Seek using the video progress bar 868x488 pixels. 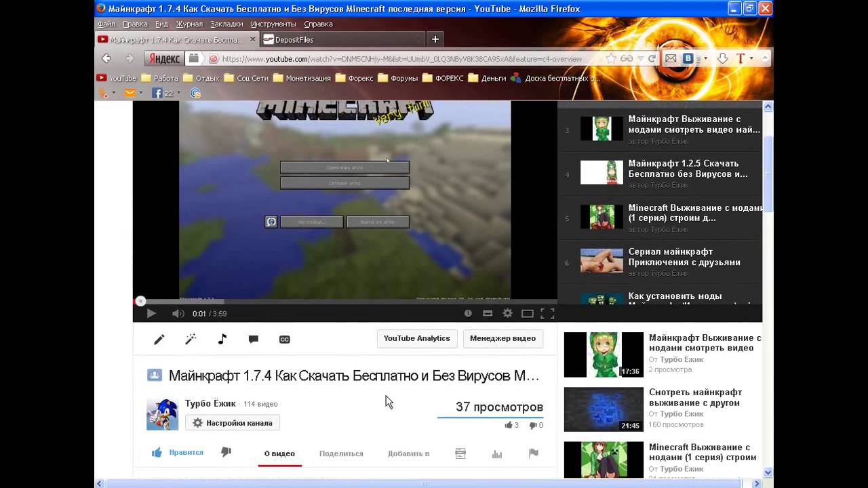pyautogui.click(x=344, y=301)
